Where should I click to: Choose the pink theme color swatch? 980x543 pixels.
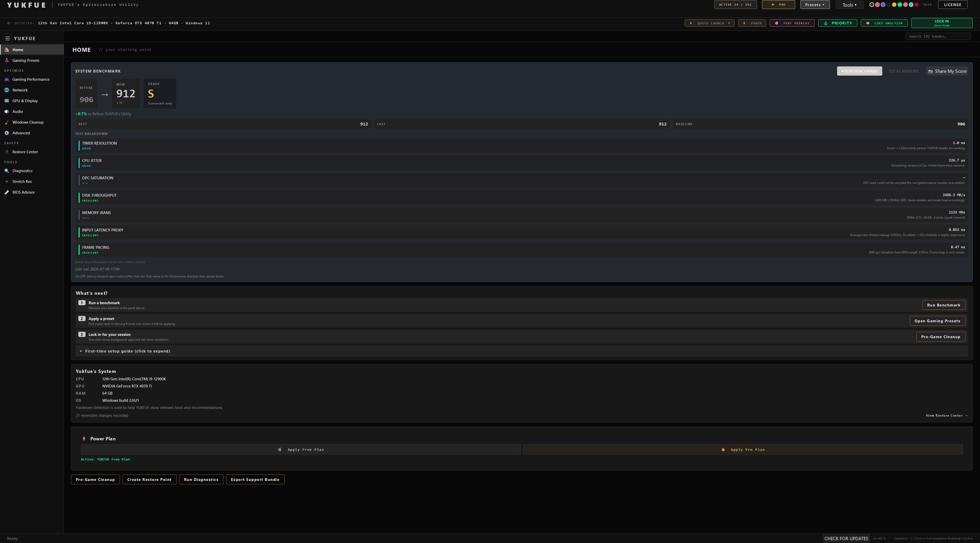pyautogui.click(x=906, y=5)
